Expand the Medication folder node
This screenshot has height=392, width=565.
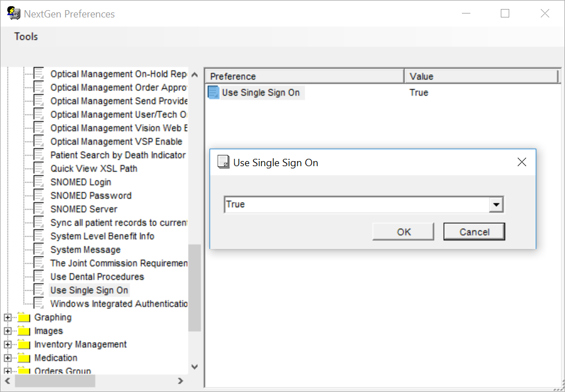pyautogui.click(x=7, y=358)
